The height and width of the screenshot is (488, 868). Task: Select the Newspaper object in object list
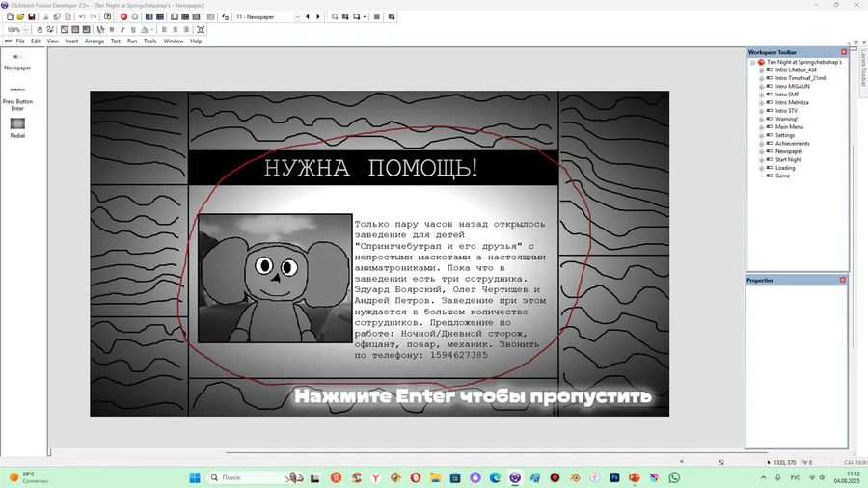17,62
